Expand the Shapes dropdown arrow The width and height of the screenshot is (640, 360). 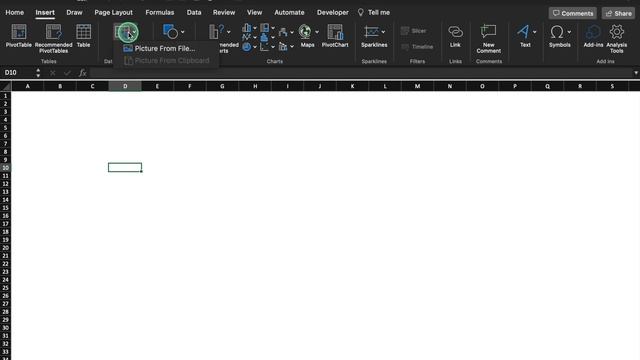pyautogui.click(x=182, y=32)
